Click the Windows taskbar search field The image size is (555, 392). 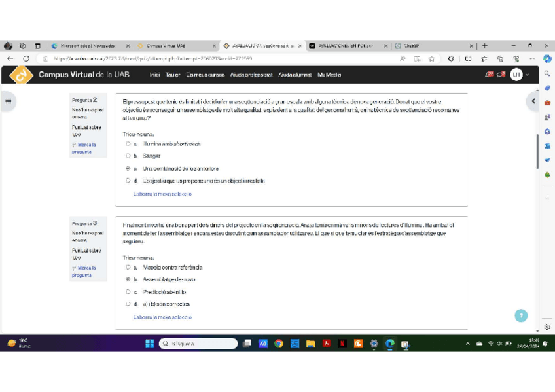(x=198, y=344)
